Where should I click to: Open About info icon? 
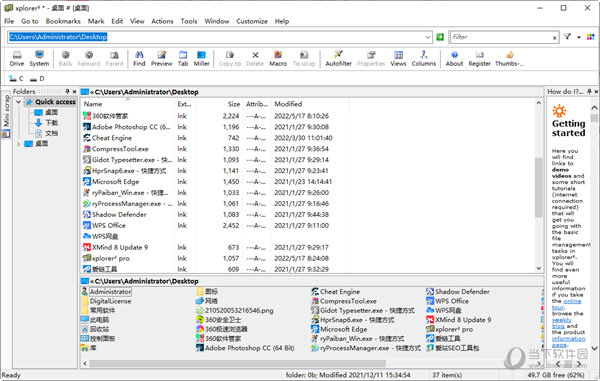(x=454, y=59)
